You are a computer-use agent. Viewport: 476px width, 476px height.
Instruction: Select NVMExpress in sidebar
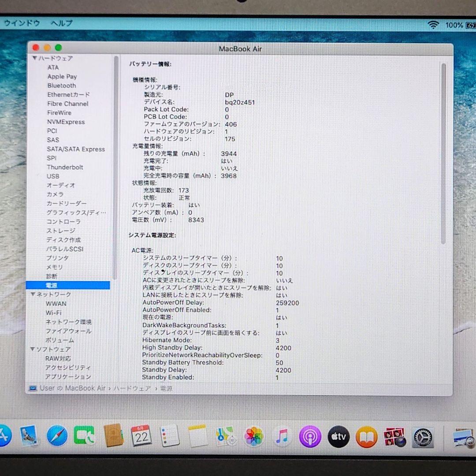point(66,122)
